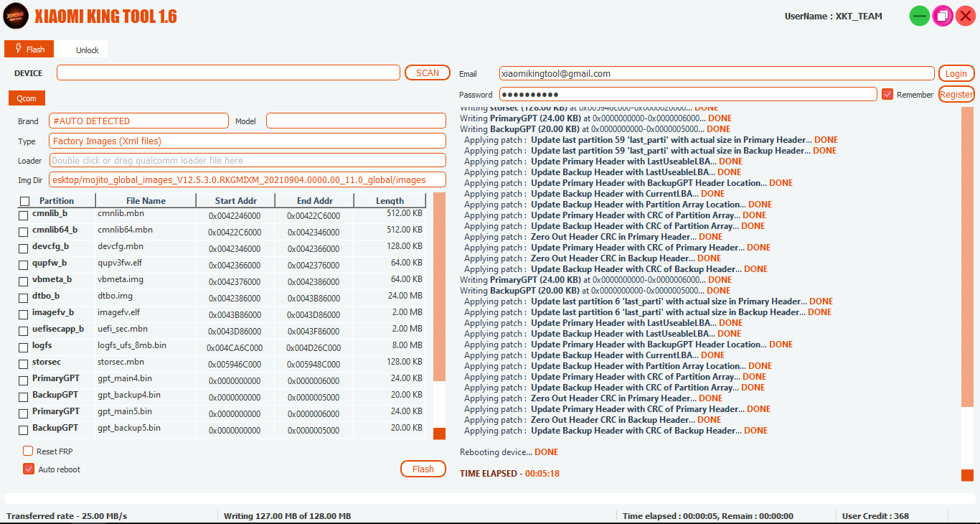The height and width of the screenshot is (524, 980).
Task: Switch to the Unlock tab
Action: [x=87, y=50]
